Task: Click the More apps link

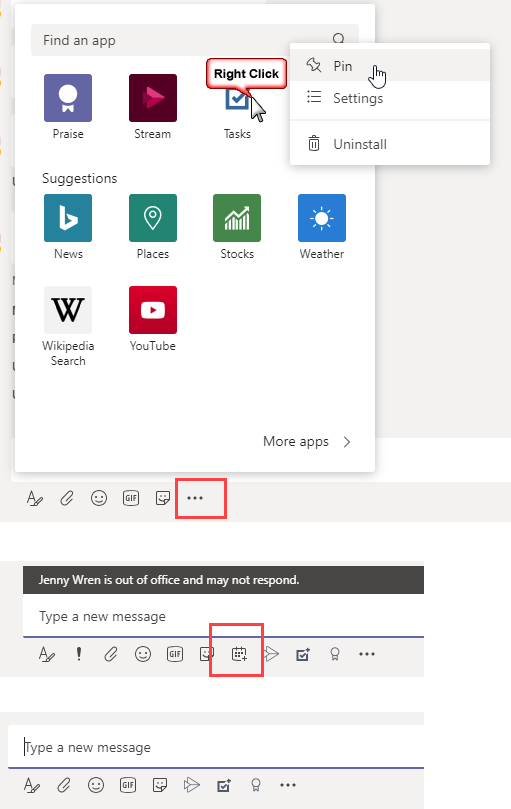Action: click(x=307, y=442)
